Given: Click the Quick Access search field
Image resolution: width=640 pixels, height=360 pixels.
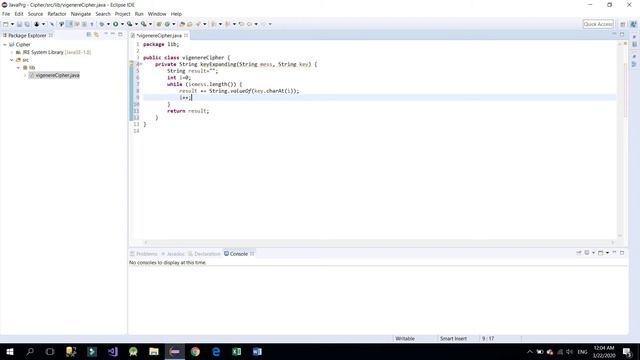Looking at the screenshot, I should point(598,24).
